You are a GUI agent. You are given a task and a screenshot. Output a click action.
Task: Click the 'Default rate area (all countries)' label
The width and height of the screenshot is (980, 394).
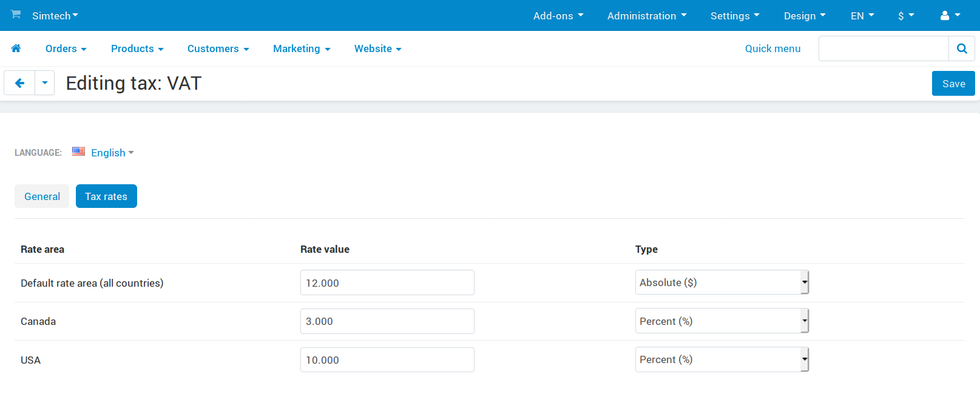[92, 283]
